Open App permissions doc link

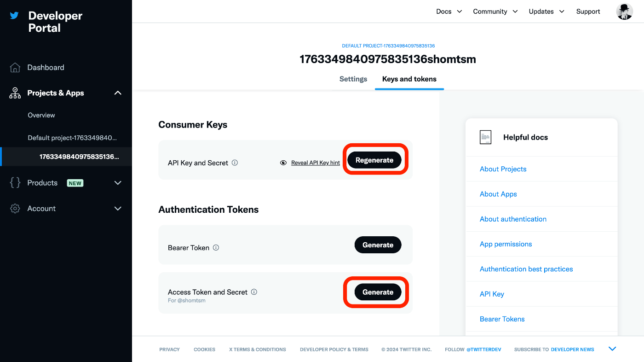pyautogui.click(x=506, y=244)
